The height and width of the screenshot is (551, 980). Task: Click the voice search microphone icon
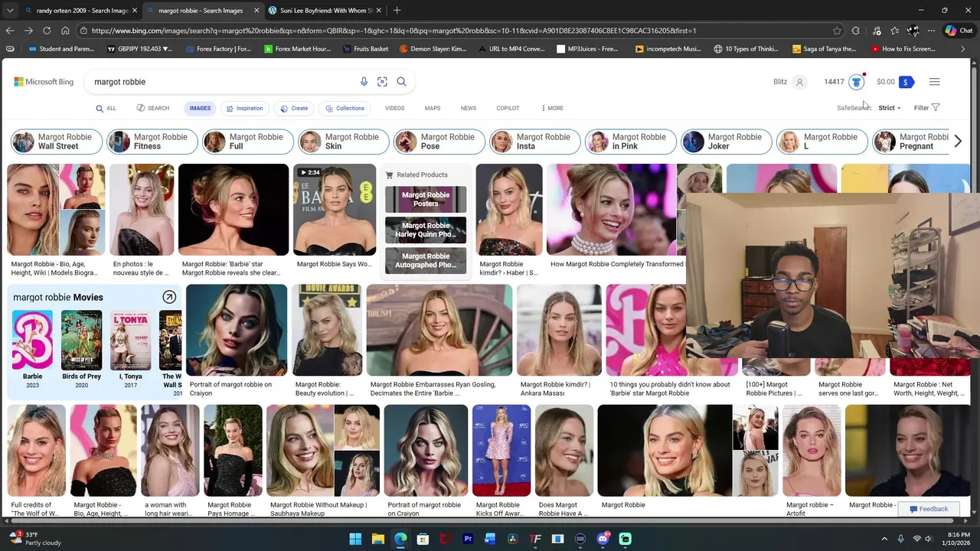364,82
